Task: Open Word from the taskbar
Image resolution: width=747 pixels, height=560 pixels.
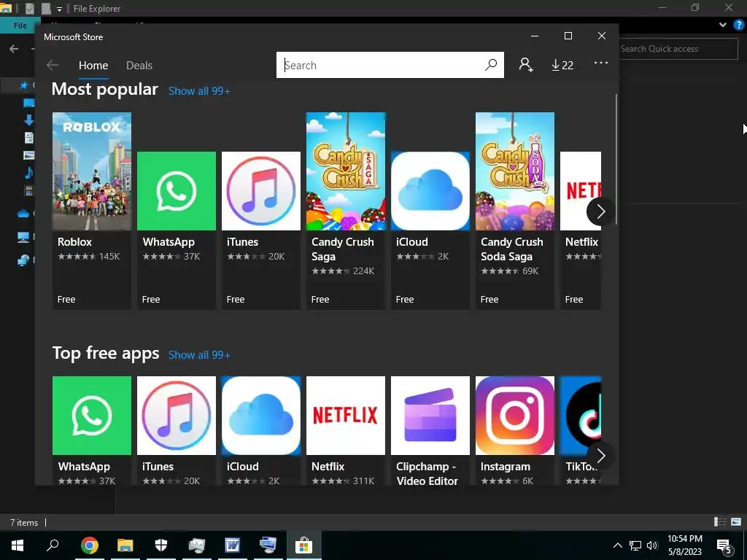Action: click(233, 545)
